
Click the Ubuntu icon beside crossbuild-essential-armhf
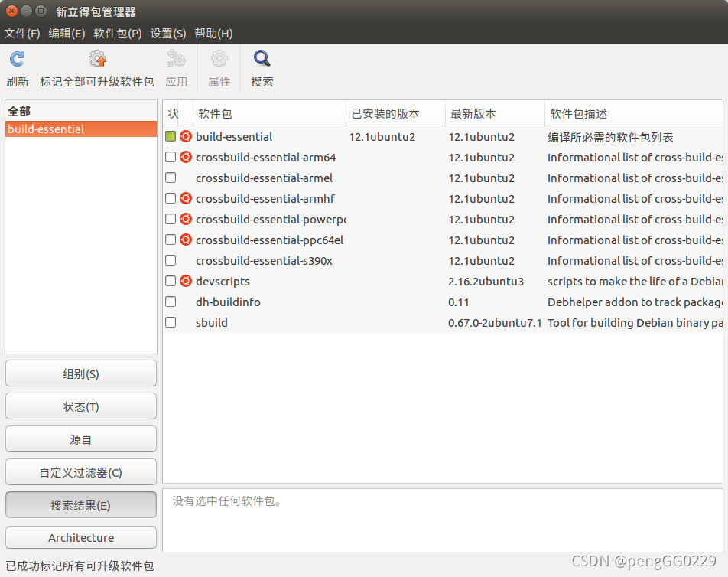click(x=186, y=198)
